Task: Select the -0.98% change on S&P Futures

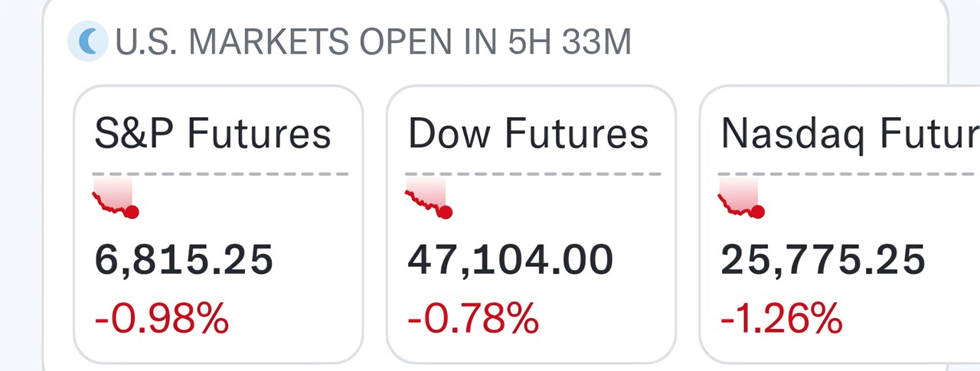Action: [162, 317]
